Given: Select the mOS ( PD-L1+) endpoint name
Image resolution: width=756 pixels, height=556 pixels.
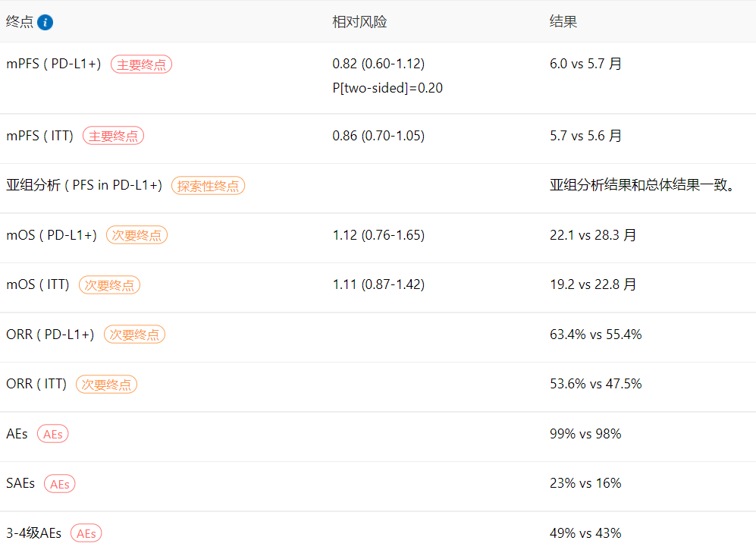Looking at the screenshot, I should click(52, 235).
